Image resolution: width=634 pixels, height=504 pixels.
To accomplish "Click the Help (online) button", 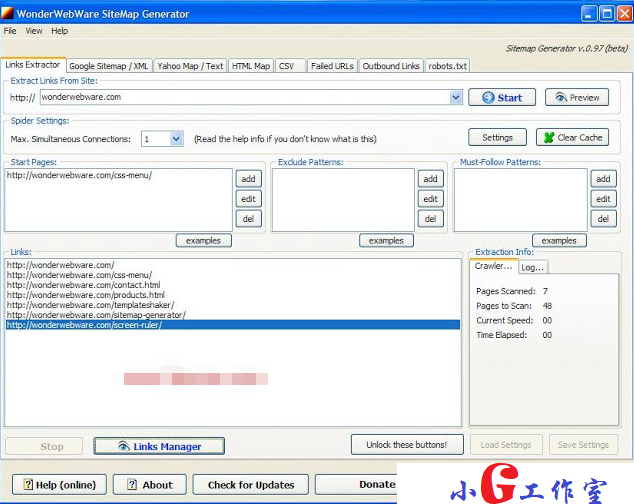I will coord(59,484).
